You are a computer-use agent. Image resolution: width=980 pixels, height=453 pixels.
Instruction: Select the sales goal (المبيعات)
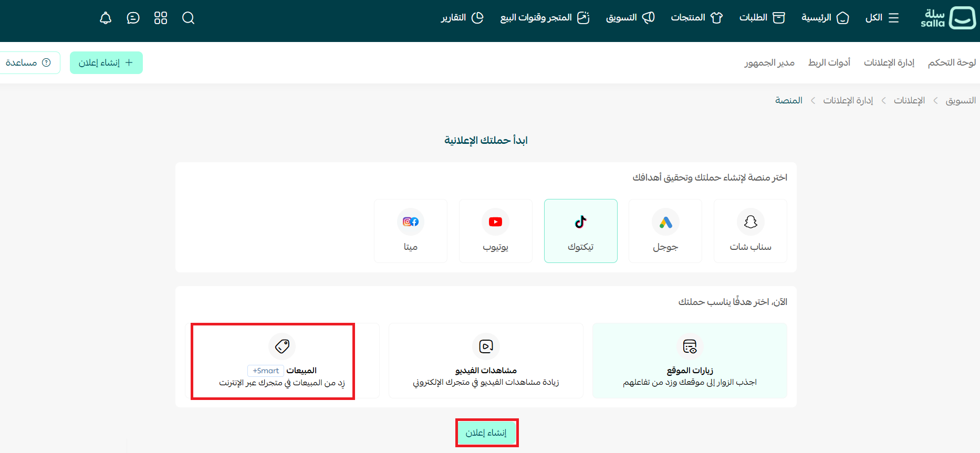(282, 361)
